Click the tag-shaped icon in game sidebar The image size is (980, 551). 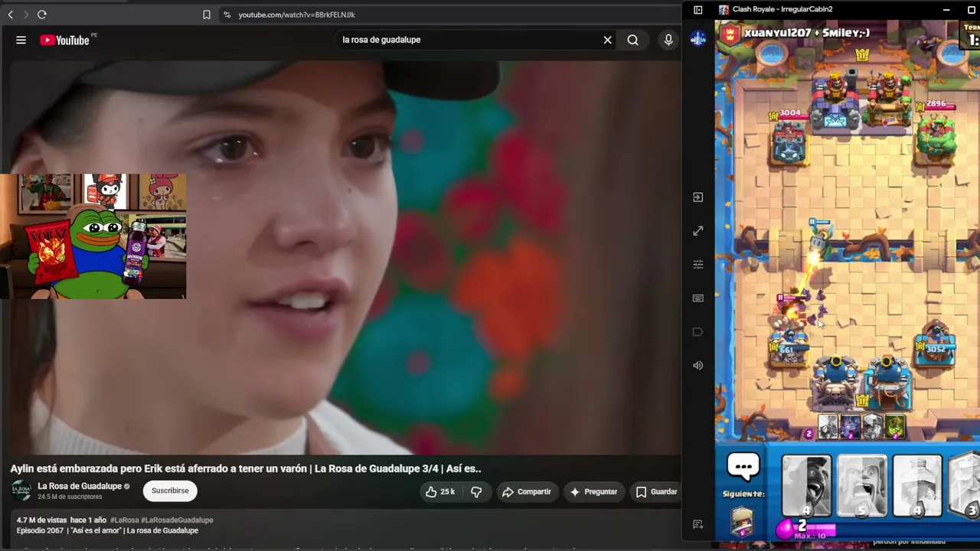pos(698,332)
